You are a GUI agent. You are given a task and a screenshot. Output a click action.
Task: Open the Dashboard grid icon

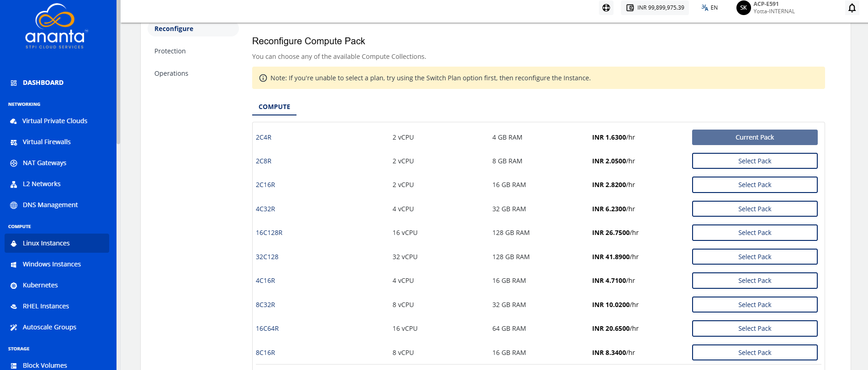pos(14,83)
